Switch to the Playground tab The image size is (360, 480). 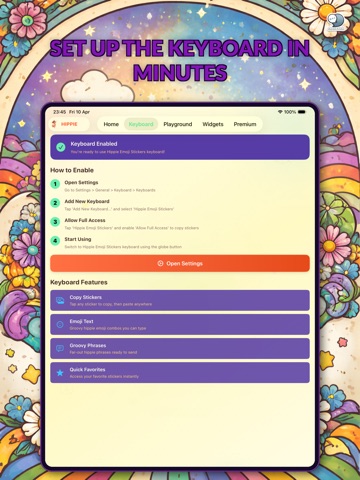coord(178,124)
